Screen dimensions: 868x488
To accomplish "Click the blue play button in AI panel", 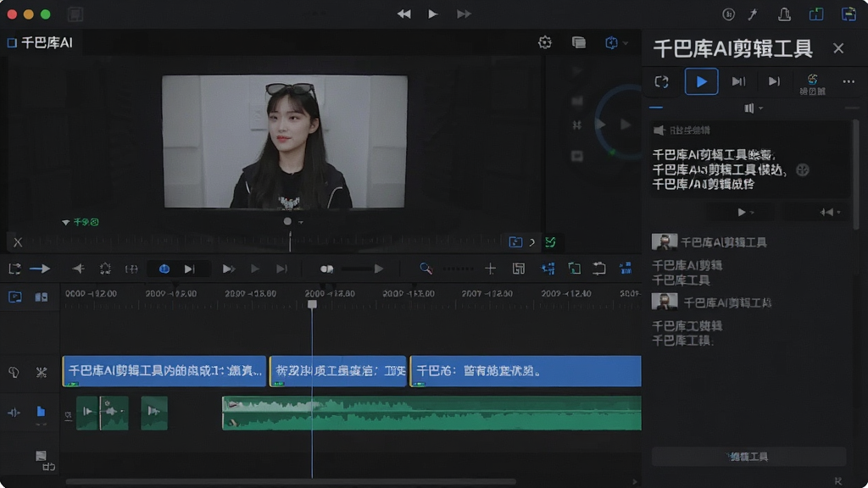I will (701, 82).
